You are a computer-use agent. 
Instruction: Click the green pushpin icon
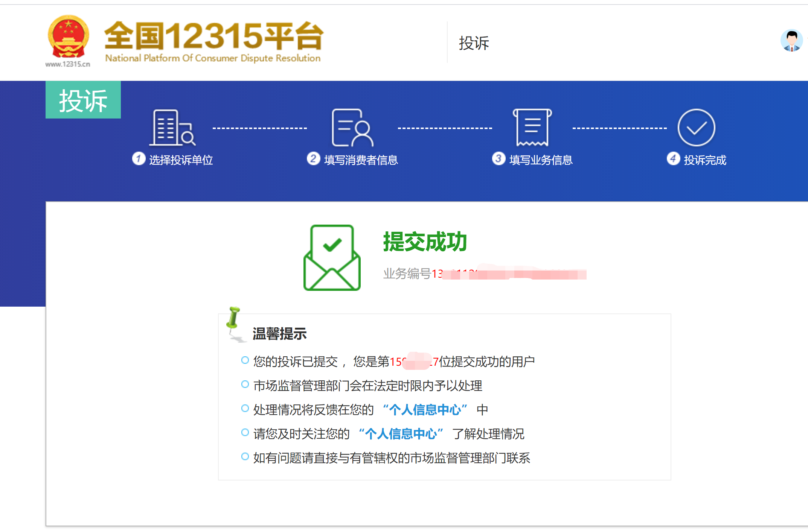point(233,319)
